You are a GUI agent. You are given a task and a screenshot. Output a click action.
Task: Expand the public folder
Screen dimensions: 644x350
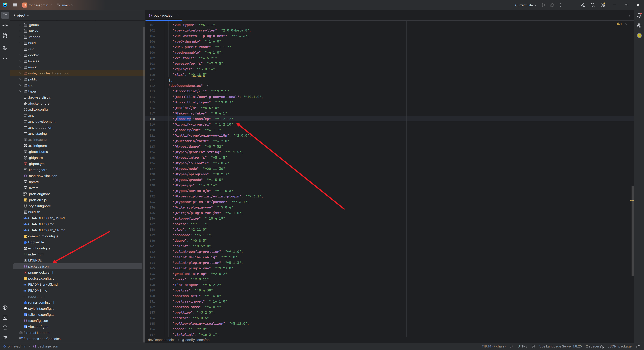tap(20, 79)
